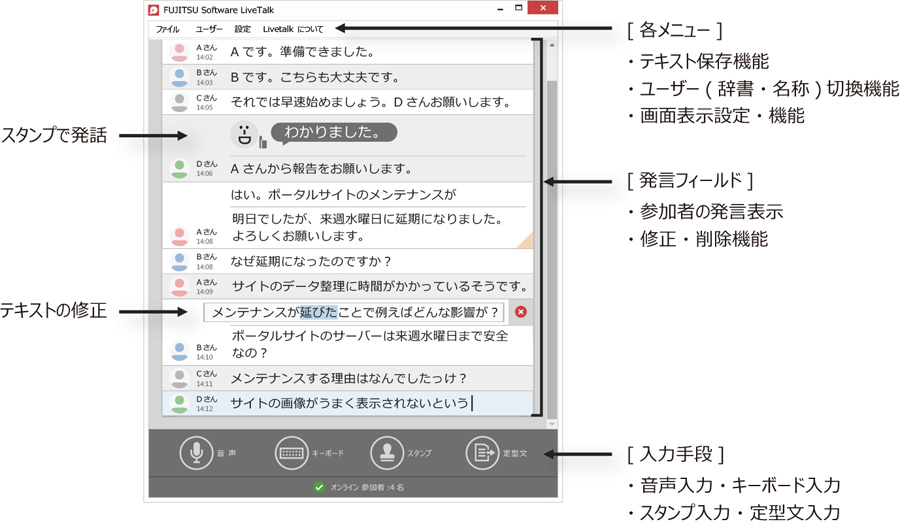Open the fixed phrase (定型文) icon
This screenshot has height=528, width=900.
482,453
